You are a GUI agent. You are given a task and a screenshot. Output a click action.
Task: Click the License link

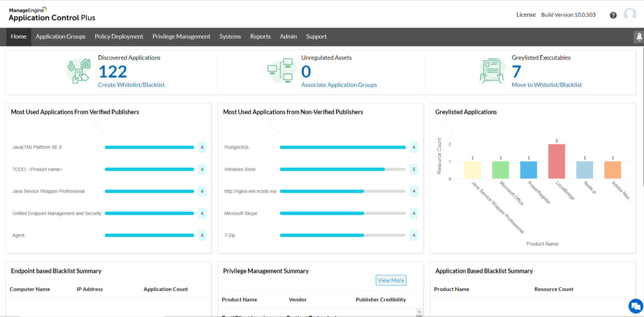click(526, 15)
